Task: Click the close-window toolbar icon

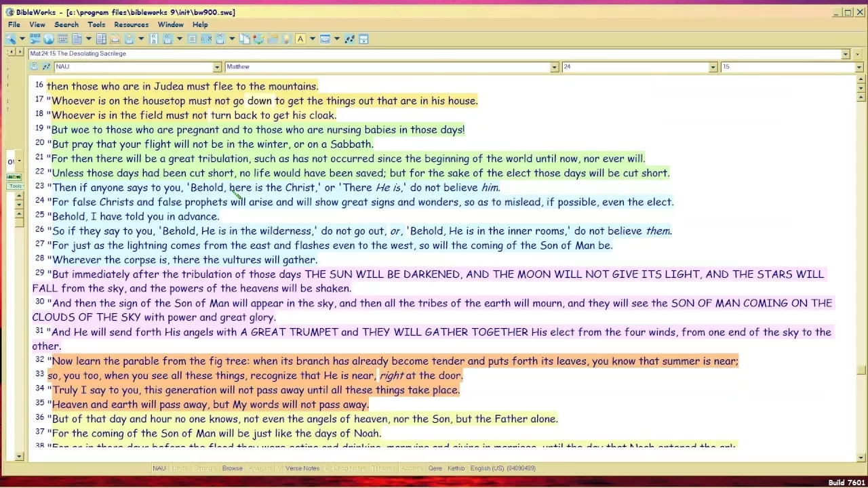Action: click(363, 39)
